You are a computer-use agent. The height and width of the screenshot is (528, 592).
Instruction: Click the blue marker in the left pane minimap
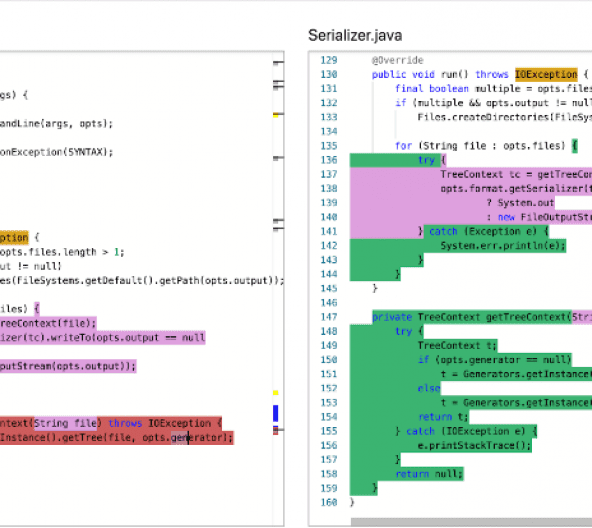click(276, 413)
